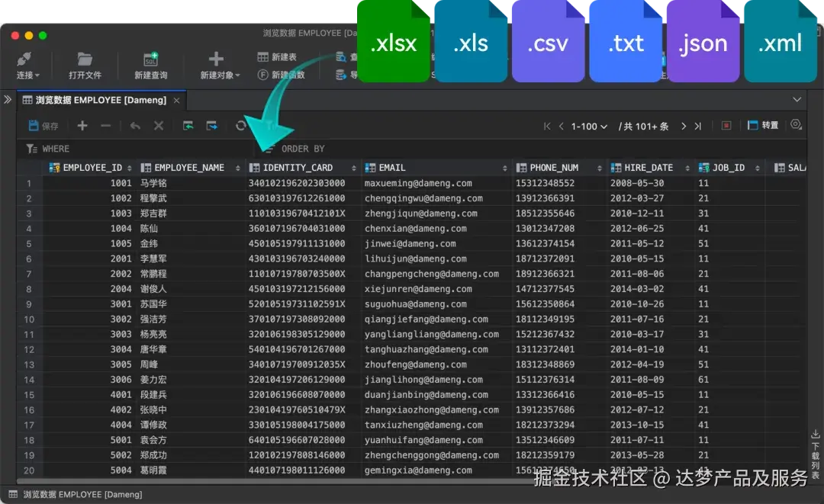Click name cell 谢俊人

153,289
